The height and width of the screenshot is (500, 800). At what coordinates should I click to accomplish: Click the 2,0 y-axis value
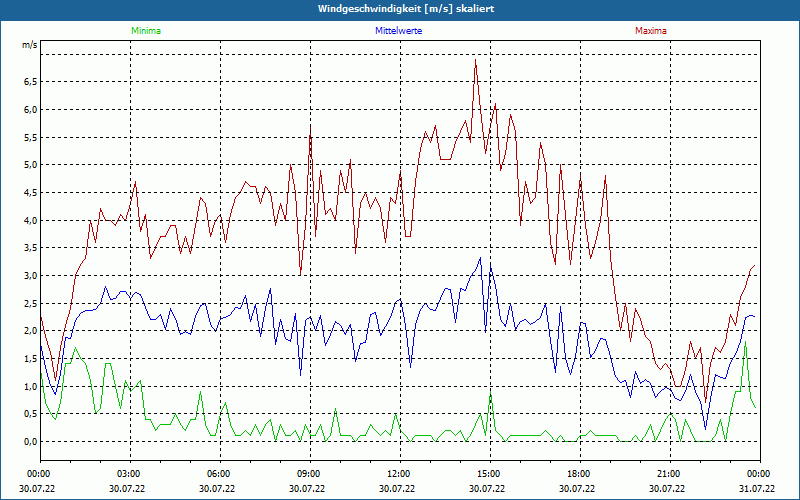[31, 331]
